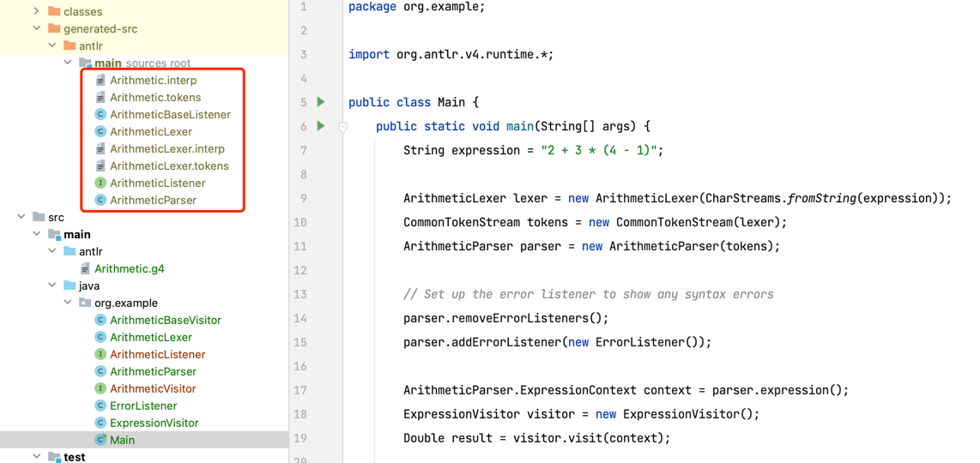980x463 pixels.
Task: Click the Main class icon in org.example
Action: pyautogui.click(x=100, y=440)
